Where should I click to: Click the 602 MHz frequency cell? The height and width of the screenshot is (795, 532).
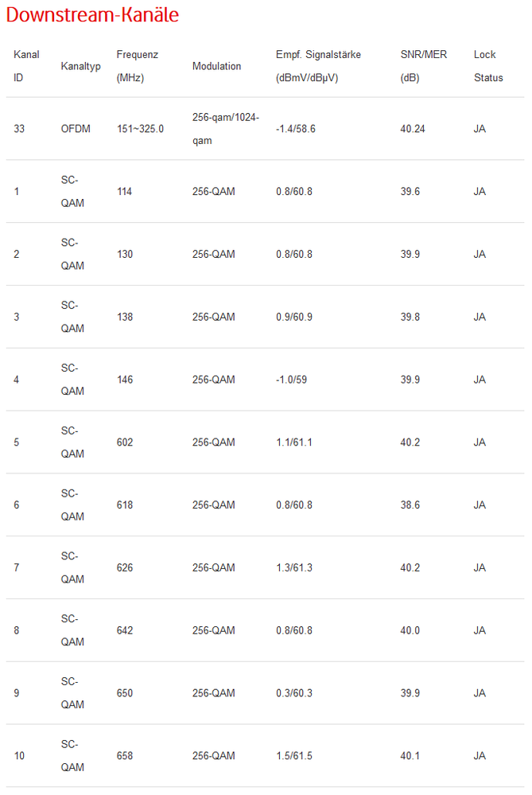[x=125, y=442]
